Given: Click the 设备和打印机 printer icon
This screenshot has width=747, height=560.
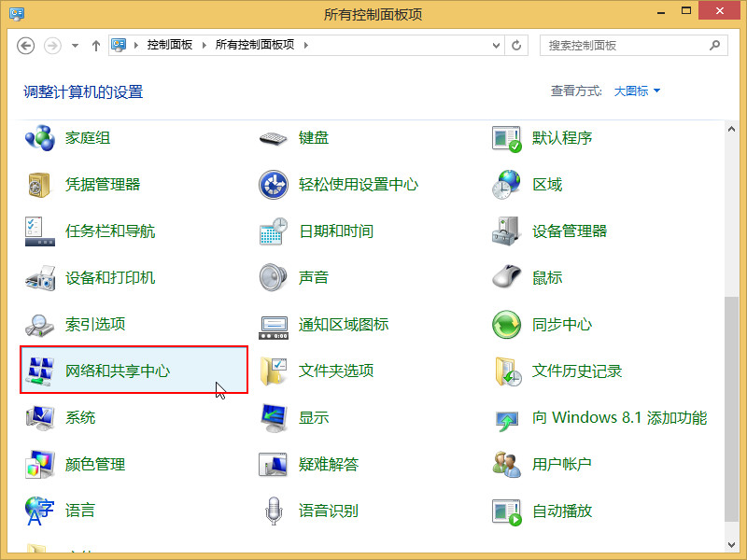Looking at the screenshot, I should [41, 277].
